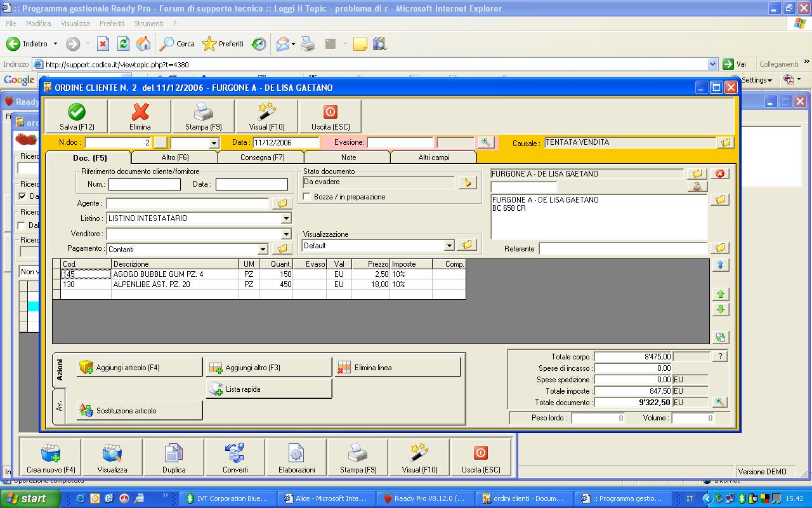Image resolution: width=812 pixels, height=508 pixels.
Task: Open the folder icon beside Agente field
Action: pyautogui.click(x=282, y=203)
